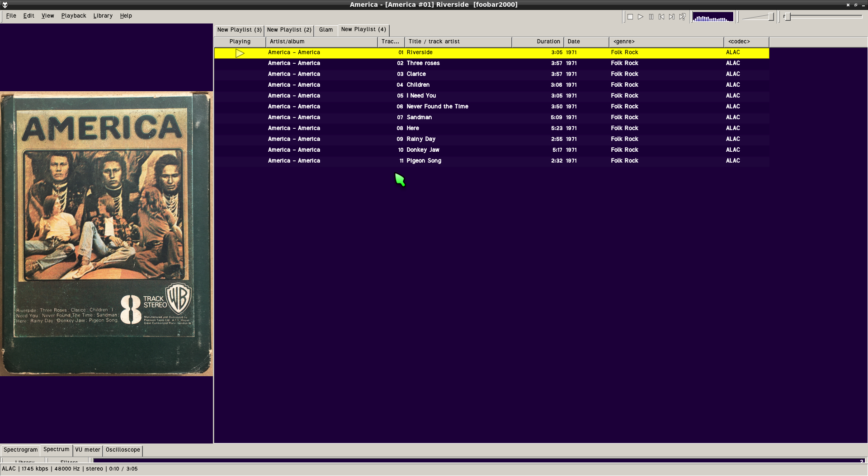The width and height of the screenshot is (868, 476).
Task: Play a random track with the question-mark icon
Action: [x=682, y=17]
